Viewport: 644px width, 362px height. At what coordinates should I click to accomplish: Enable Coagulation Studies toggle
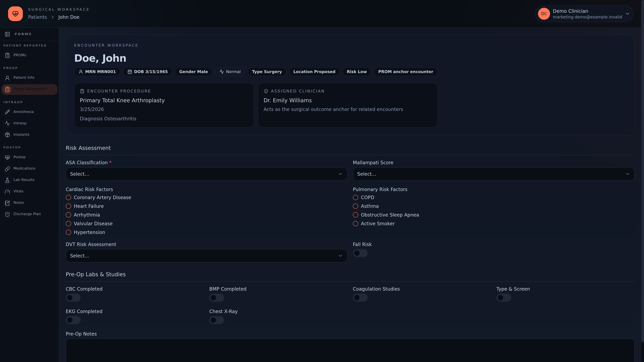[x=360, y=297]
